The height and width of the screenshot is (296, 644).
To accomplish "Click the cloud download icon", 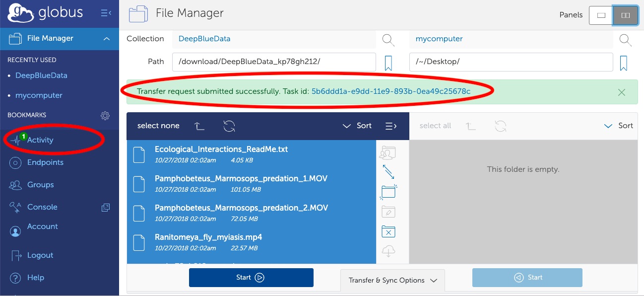I will [x=388, y=251].
